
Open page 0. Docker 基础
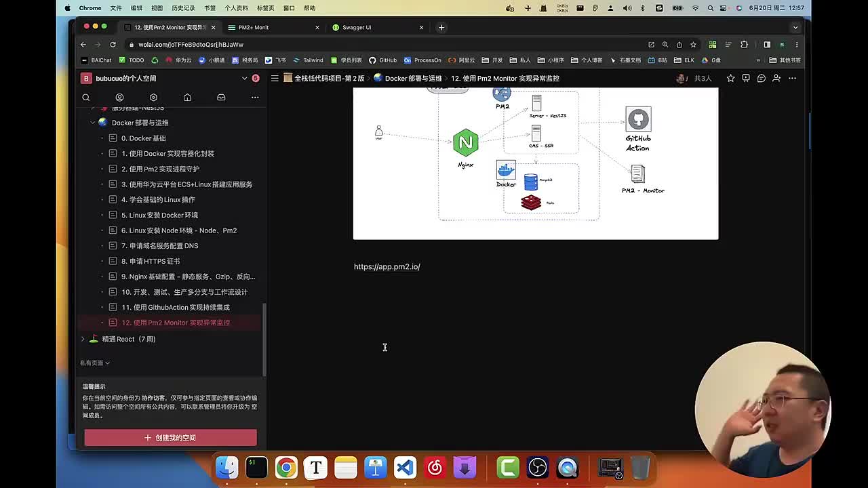[144, 138]
